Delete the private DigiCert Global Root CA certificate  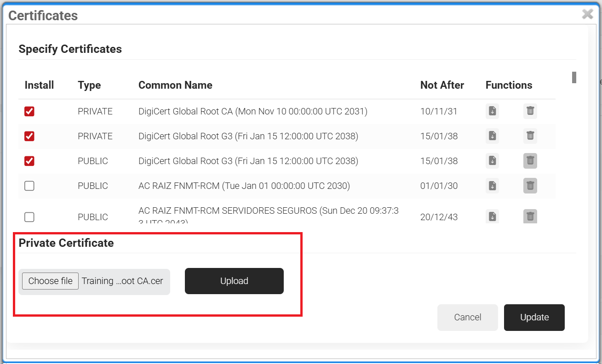click(530, 111)
